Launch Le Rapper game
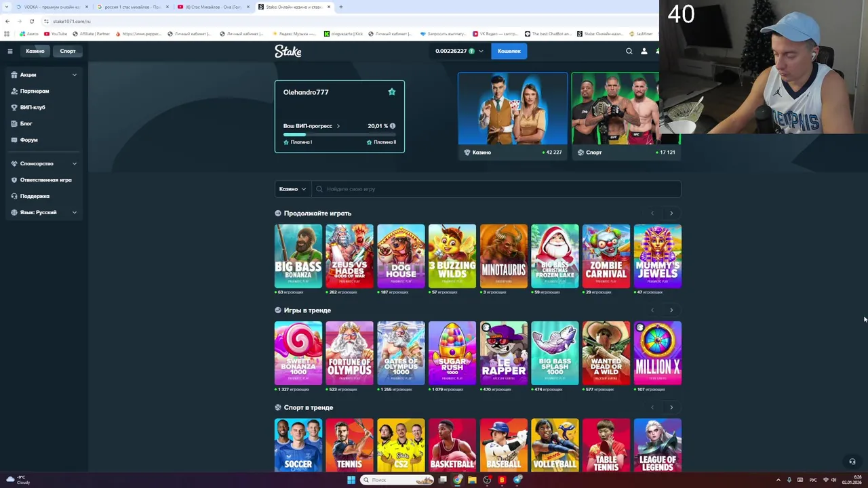The image size is (868, 488). [503, 353]
